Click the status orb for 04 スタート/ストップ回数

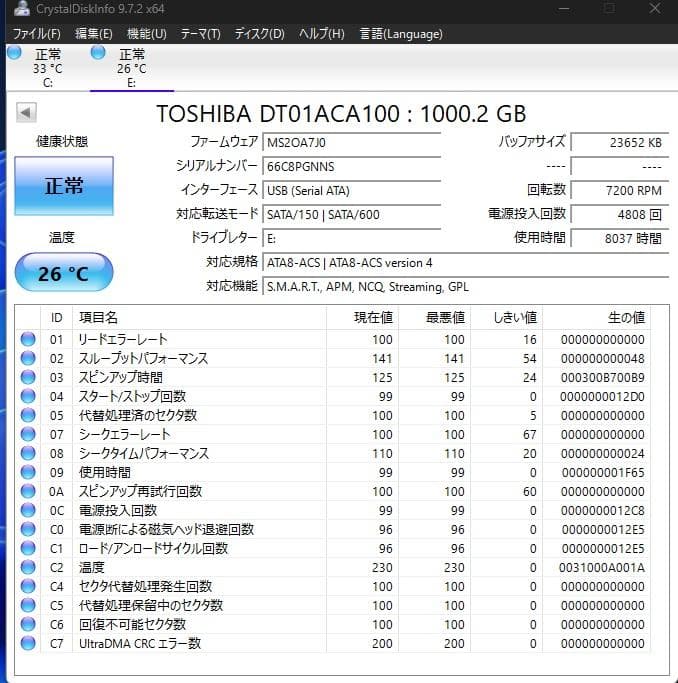(x=28, y=396)
